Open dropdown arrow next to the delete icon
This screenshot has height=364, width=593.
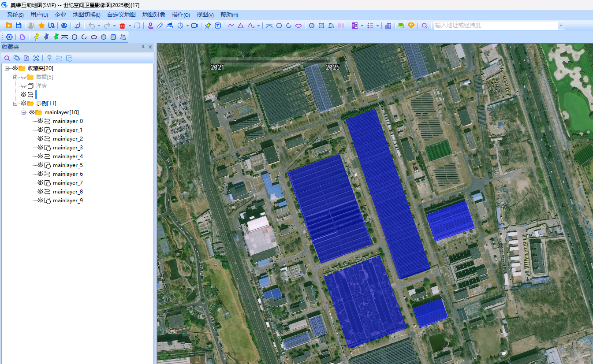tap(130, 26)
